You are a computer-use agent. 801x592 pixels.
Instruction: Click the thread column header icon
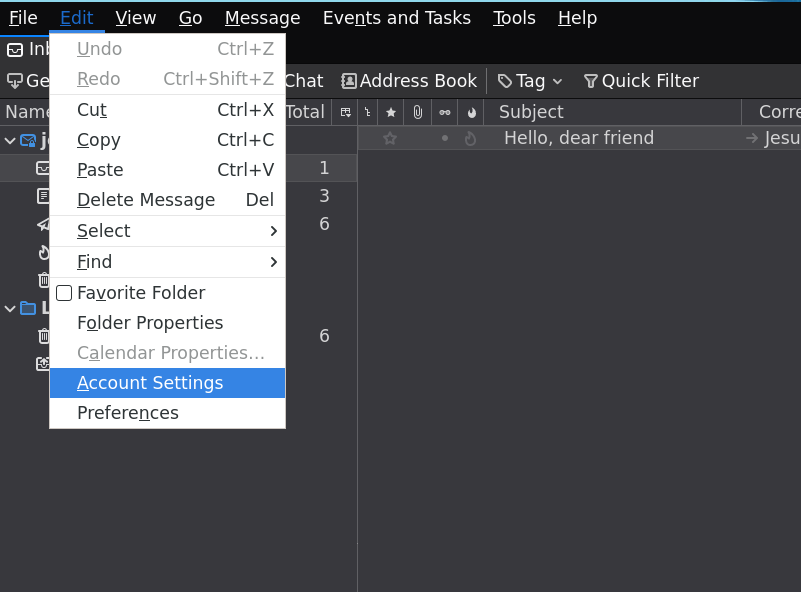pyautogui.click(x=368, y=112)
